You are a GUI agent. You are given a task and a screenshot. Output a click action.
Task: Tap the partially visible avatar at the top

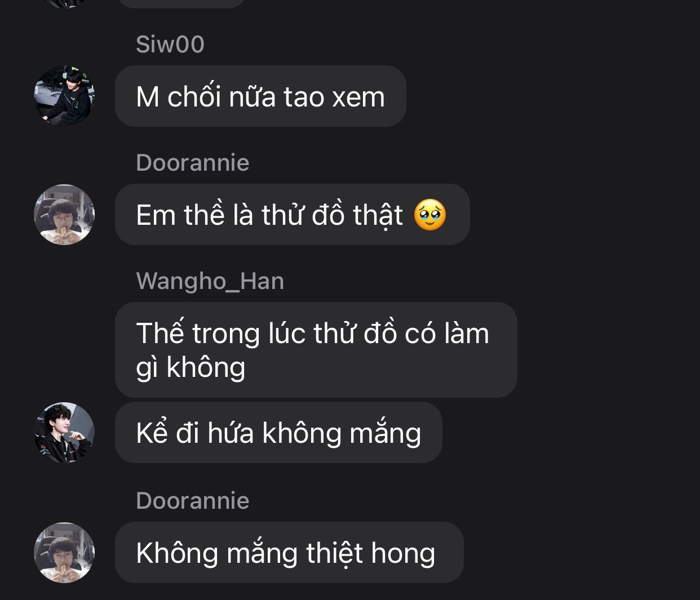tap(64, 3)
